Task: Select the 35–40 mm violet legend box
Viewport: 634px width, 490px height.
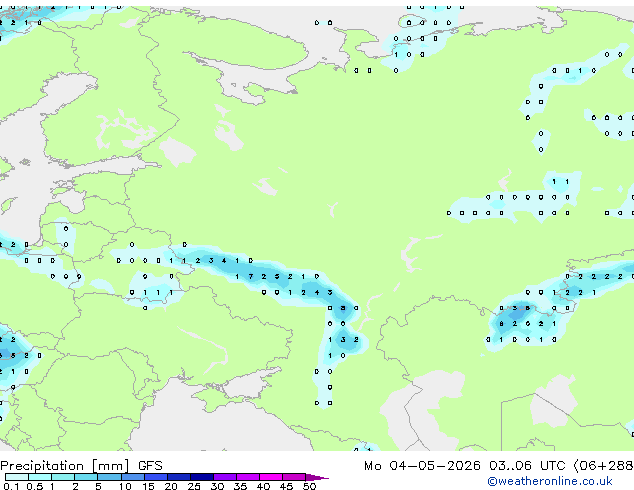Action: point(248,477)
